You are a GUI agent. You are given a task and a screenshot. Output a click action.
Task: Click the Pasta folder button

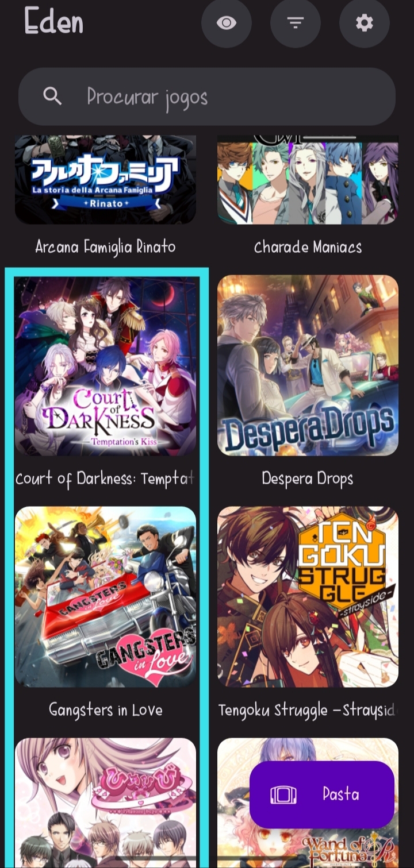click(322, 794)
